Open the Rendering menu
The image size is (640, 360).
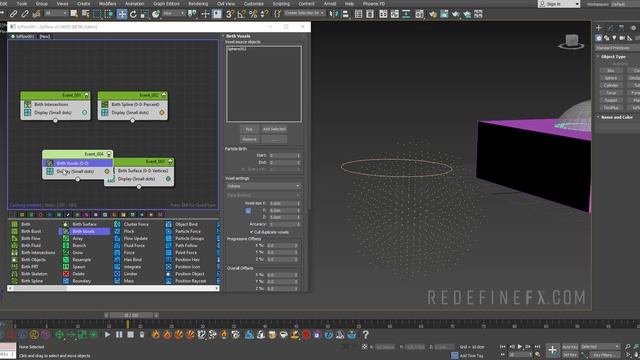[x=198, y=4]
